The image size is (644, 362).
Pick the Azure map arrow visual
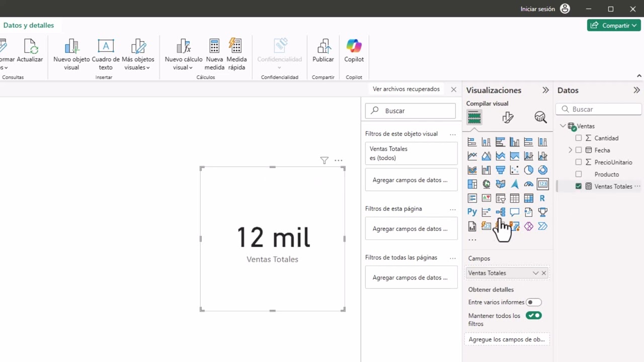tap(514, 184)
